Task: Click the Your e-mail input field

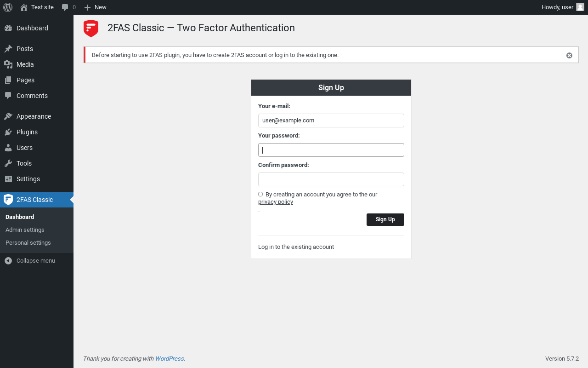Action: (331, 121)
